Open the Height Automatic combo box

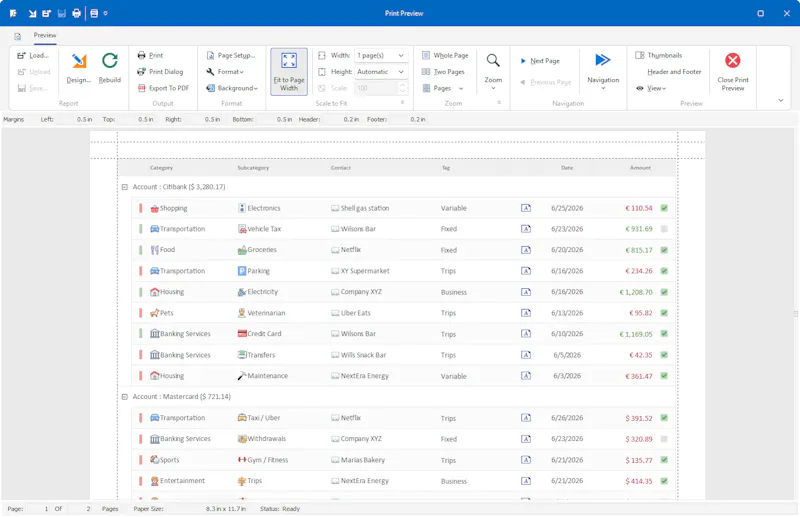coord(381,72)
